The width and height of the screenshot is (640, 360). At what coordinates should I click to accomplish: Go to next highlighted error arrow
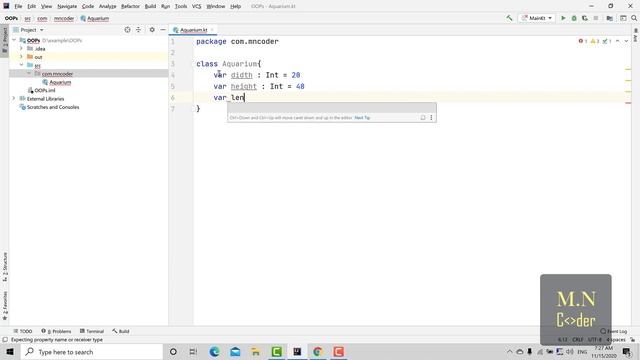coord(626,41)
